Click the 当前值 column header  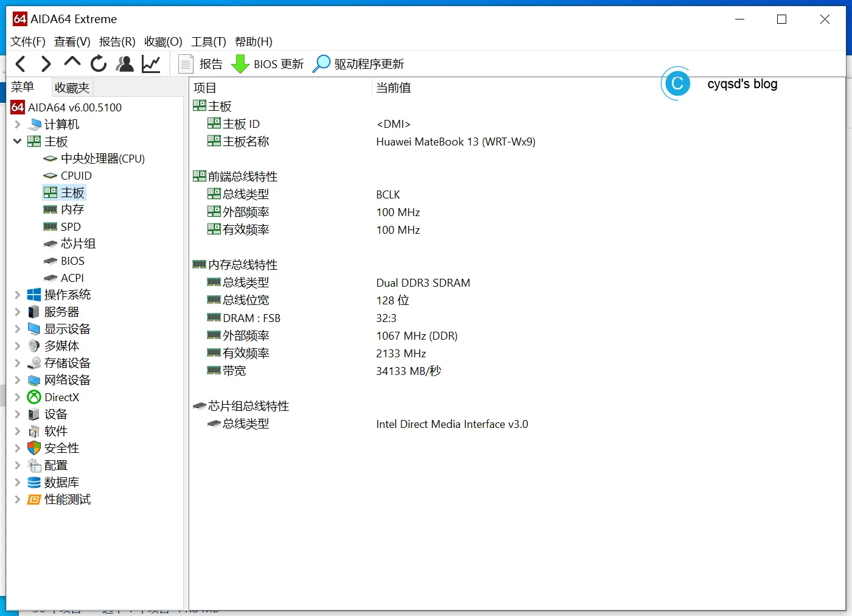tap(393, 88)
